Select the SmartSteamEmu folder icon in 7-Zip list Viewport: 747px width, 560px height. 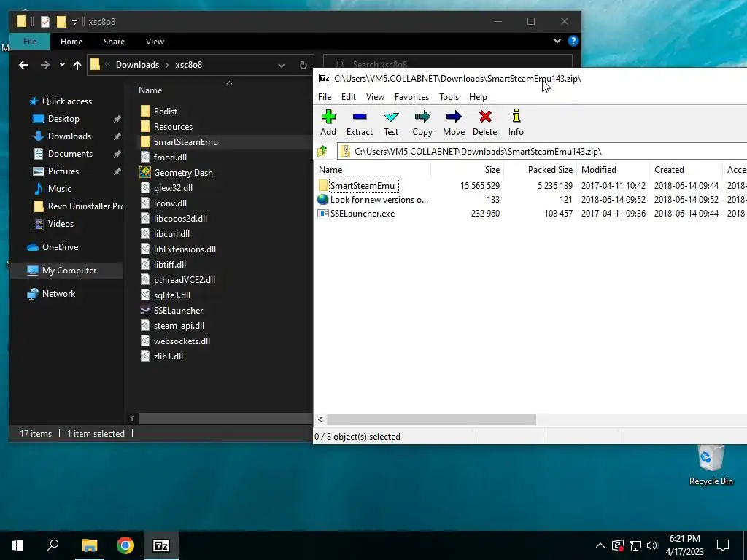pos(323,186)
